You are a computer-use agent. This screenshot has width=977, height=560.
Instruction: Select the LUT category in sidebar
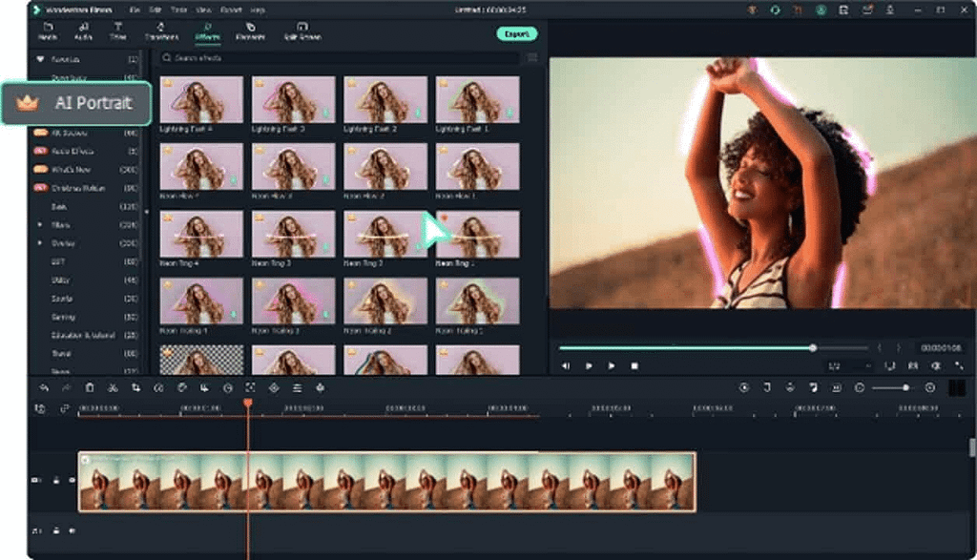[x=58, y=261]
